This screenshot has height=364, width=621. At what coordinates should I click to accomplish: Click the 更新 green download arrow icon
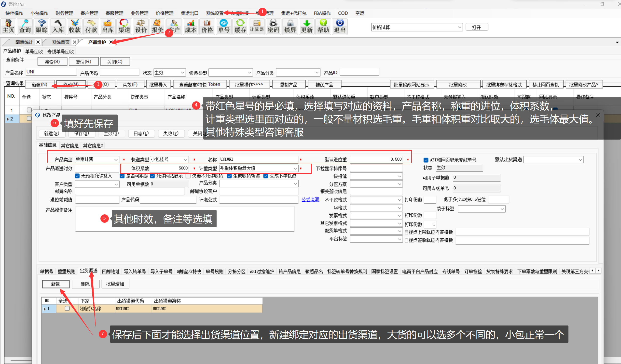[306, 26]
